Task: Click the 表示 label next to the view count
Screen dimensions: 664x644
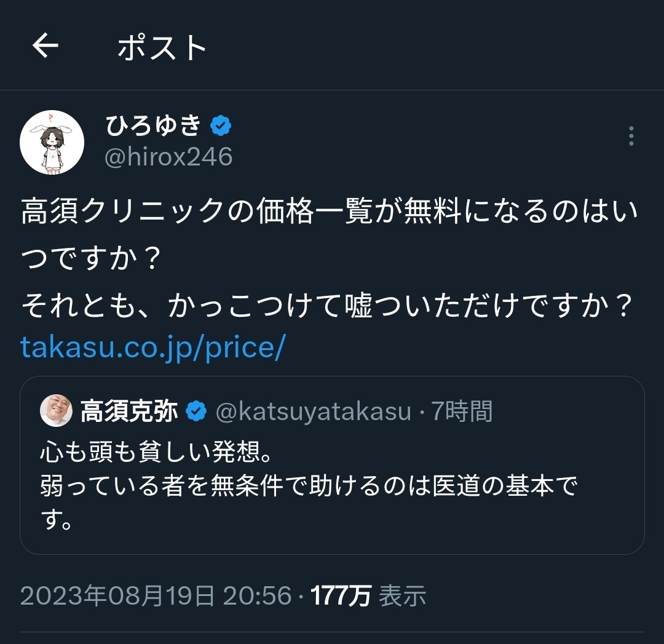Action: (x=402, y=595)
